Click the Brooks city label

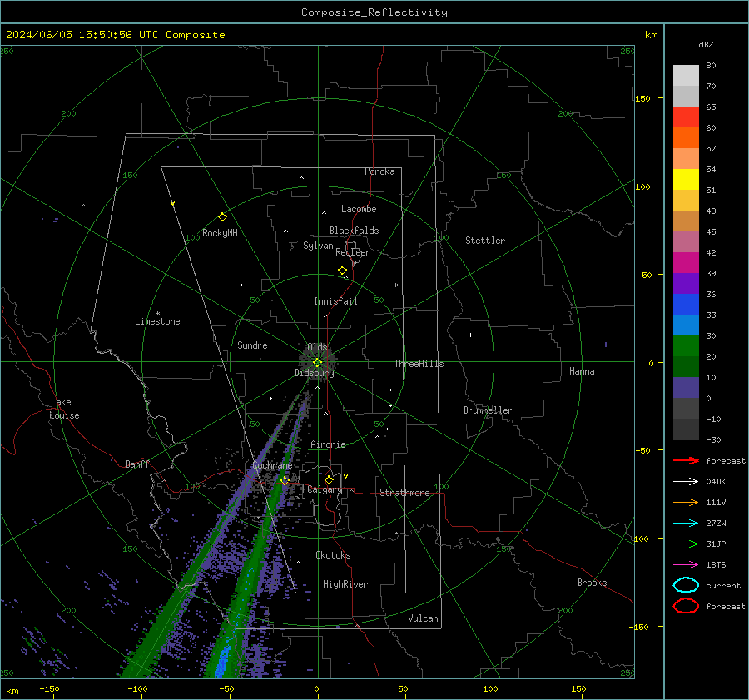[592, 583]
